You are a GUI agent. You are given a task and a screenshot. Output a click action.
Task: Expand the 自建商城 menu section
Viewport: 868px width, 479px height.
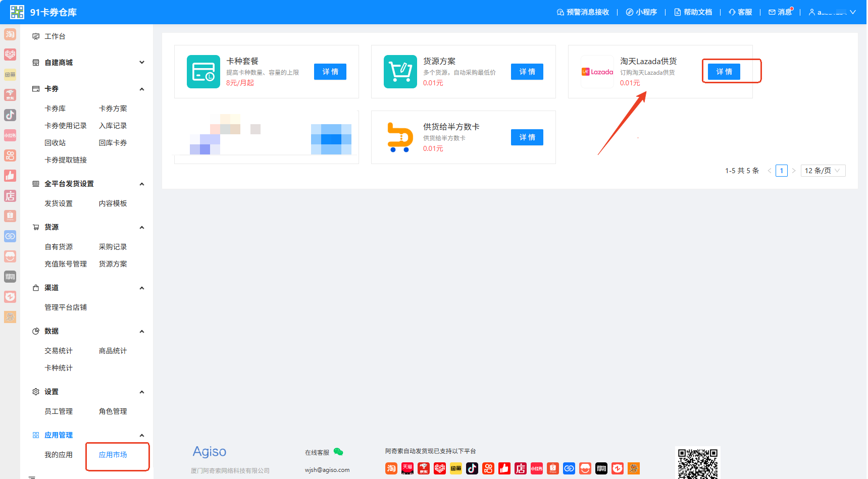pos(142,63)
